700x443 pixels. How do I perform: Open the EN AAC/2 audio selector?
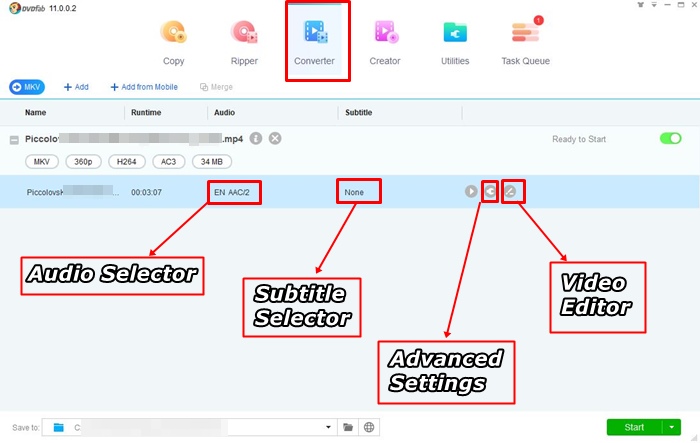235,191
